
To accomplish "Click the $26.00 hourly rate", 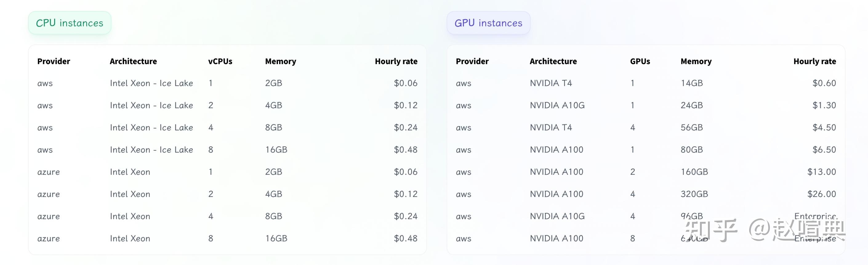I will point(822,194).
